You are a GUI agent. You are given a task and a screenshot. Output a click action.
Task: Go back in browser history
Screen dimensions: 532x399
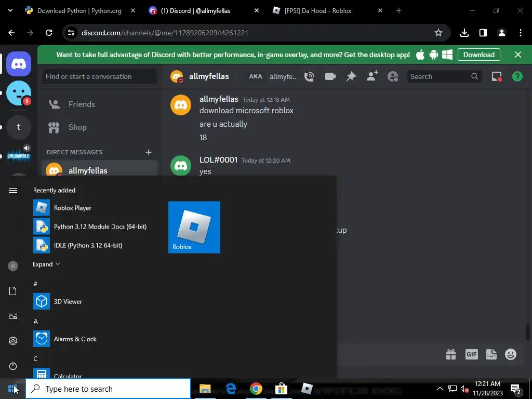(x=11, y=33)
